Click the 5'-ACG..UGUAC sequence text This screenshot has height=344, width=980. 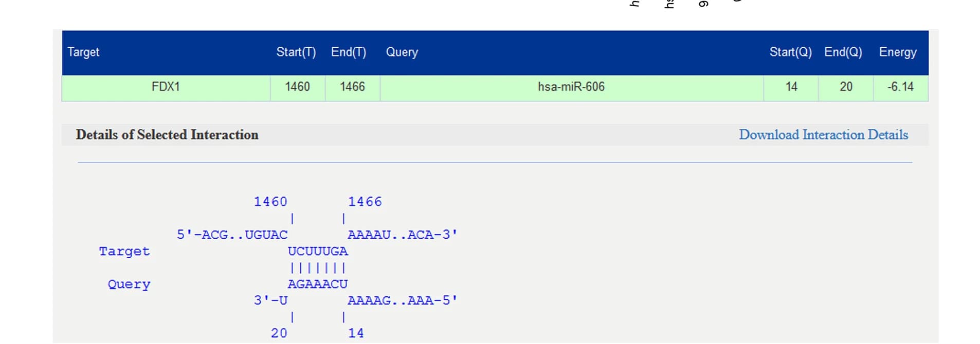(232, 235)
